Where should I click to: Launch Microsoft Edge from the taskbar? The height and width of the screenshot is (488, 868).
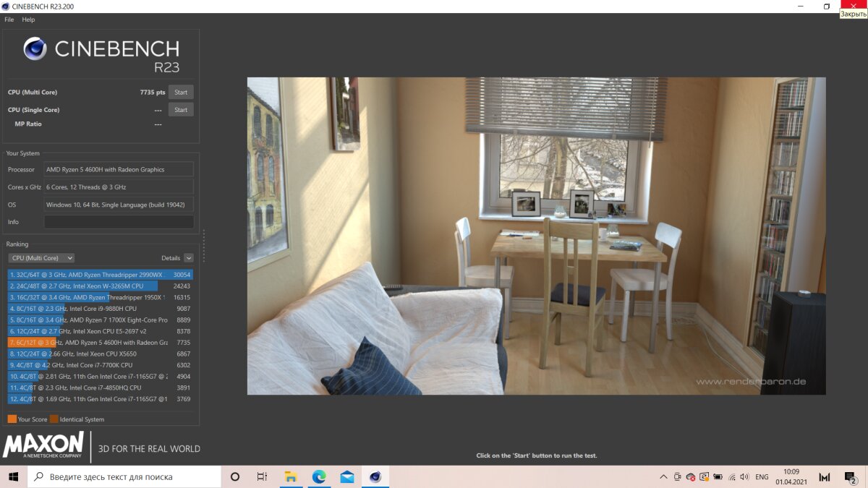coord(319,477)
